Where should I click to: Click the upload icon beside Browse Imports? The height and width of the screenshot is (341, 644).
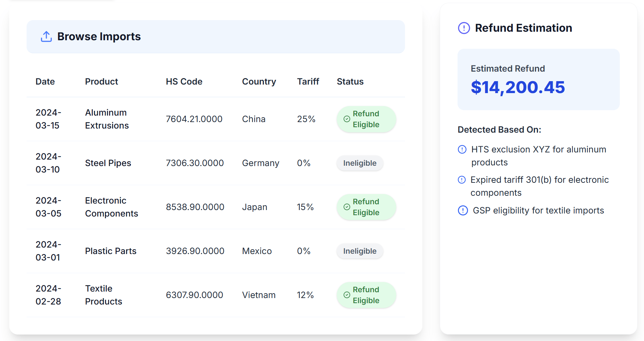[x=46, y=36]
